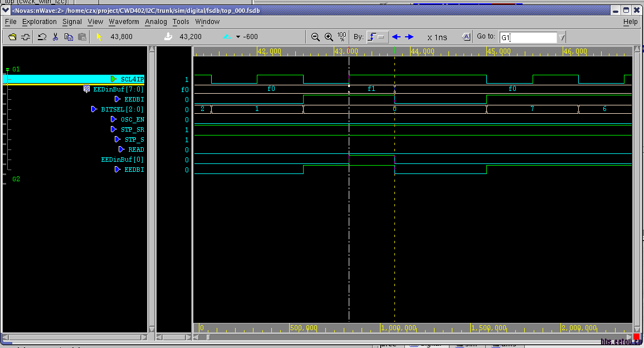Open the Go to dropdown arrow
Image resolution: width=644 pixels, height=348 pixels.
(562, 37)
